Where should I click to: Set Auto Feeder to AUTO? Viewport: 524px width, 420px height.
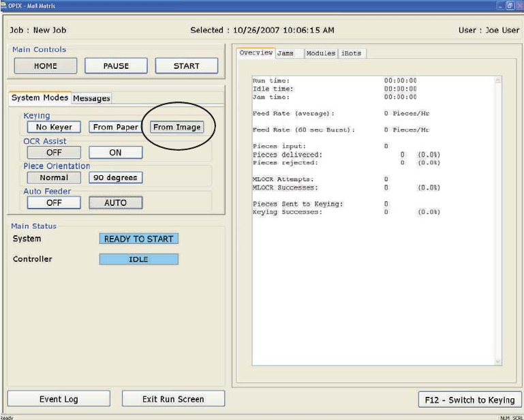(x=115, y=202)
